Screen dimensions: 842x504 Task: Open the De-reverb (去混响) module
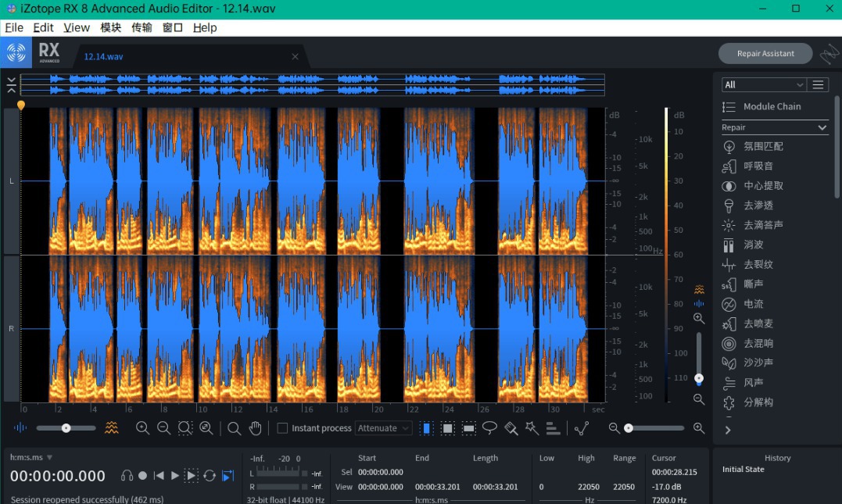click(x=747, y=343)
